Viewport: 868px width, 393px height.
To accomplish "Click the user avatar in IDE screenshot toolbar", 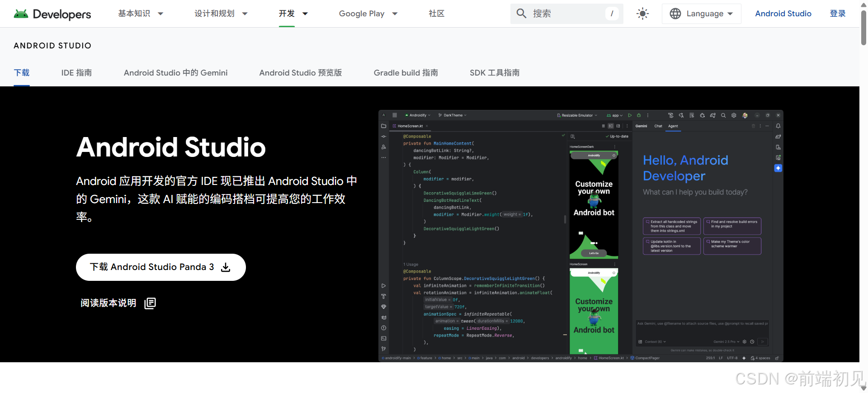I will tap(745, 115).
